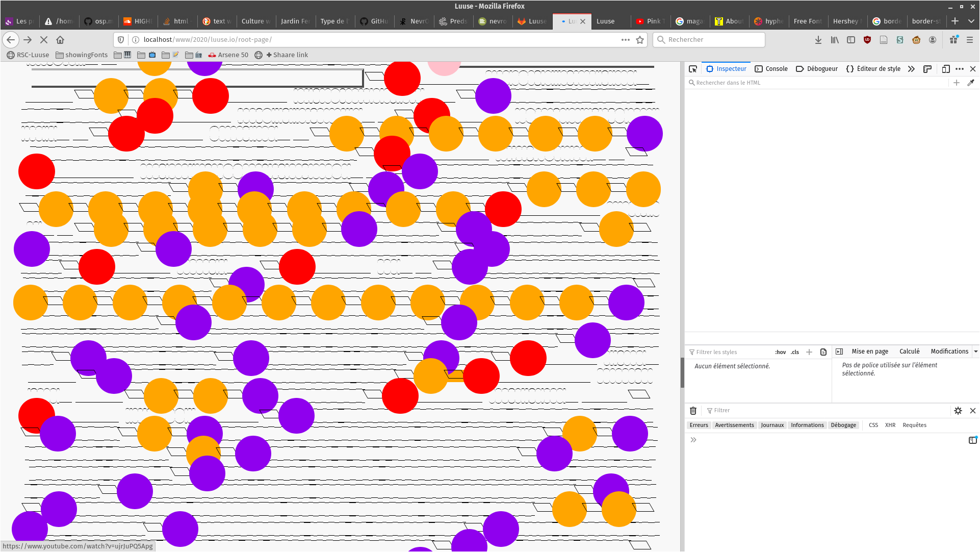Toggle responsive design mode icon
This screenshot has height=552, width=980.
946,69
